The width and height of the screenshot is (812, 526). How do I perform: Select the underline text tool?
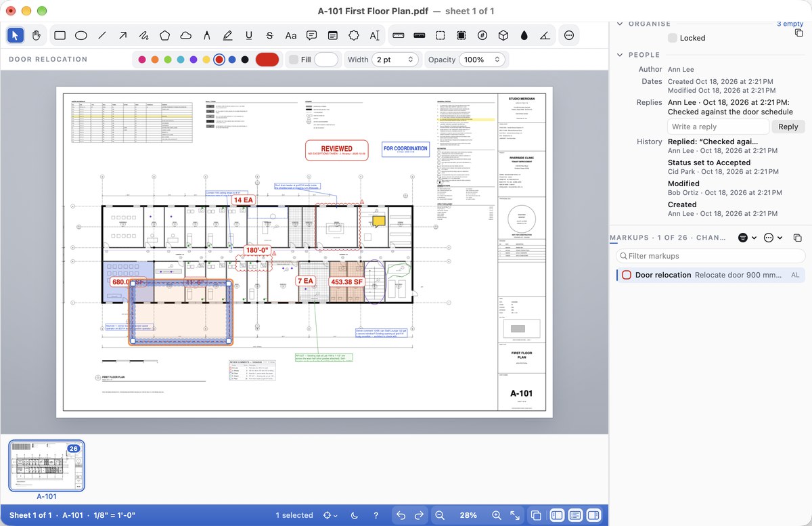248,35
